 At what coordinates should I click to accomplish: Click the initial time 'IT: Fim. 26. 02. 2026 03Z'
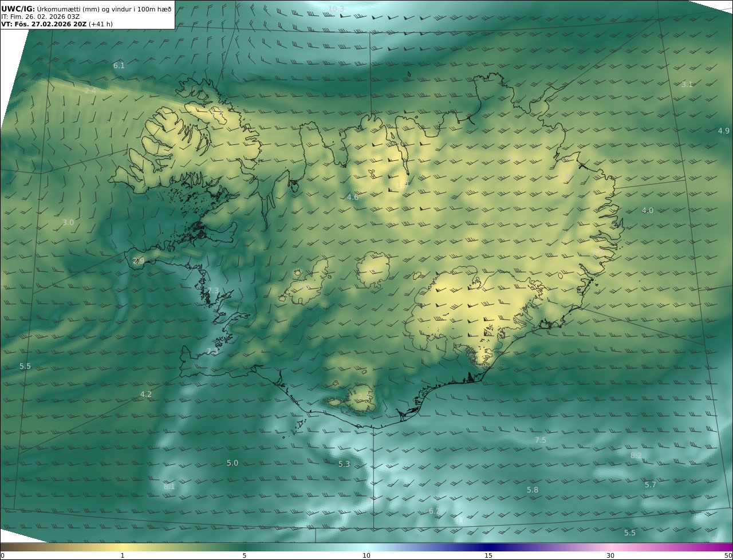pos(40,17)
